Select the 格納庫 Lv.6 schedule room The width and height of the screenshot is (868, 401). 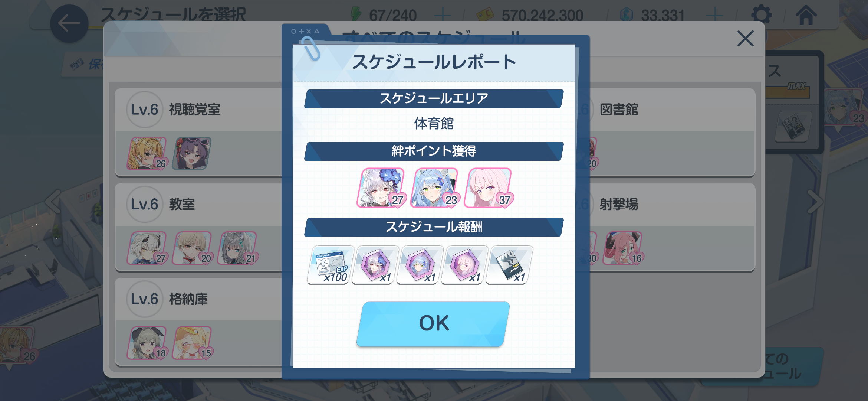point(198,322)
